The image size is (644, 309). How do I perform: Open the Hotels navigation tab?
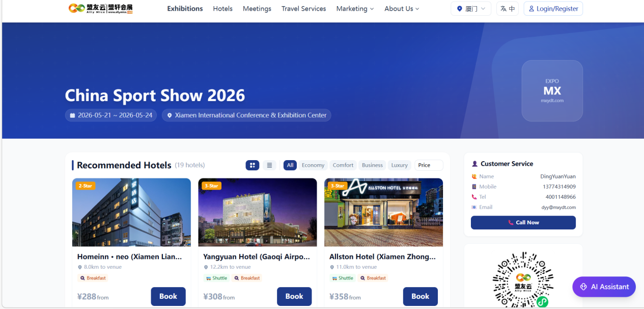(223, 9)
